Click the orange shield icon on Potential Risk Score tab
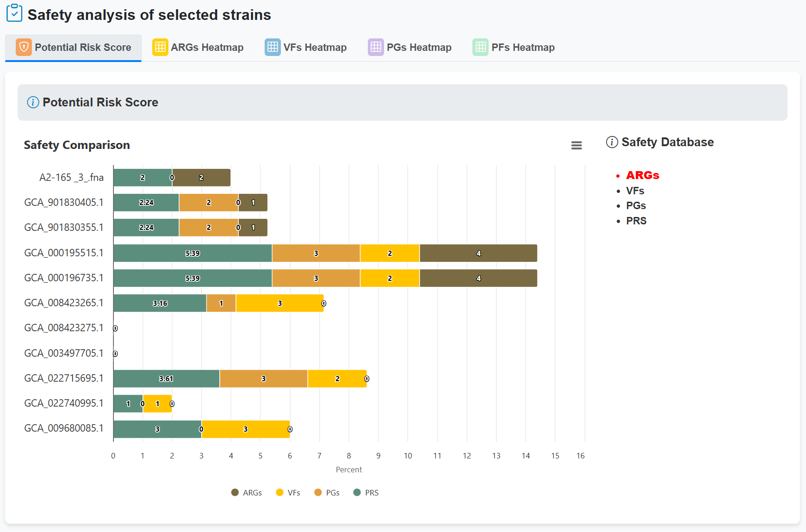806x532 pixels. 24,47
